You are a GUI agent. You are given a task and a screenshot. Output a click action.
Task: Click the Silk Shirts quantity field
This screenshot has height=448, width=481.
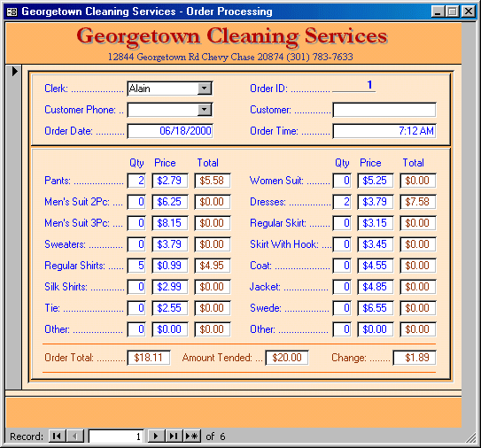pyautogui.click(x=136, y=287)
